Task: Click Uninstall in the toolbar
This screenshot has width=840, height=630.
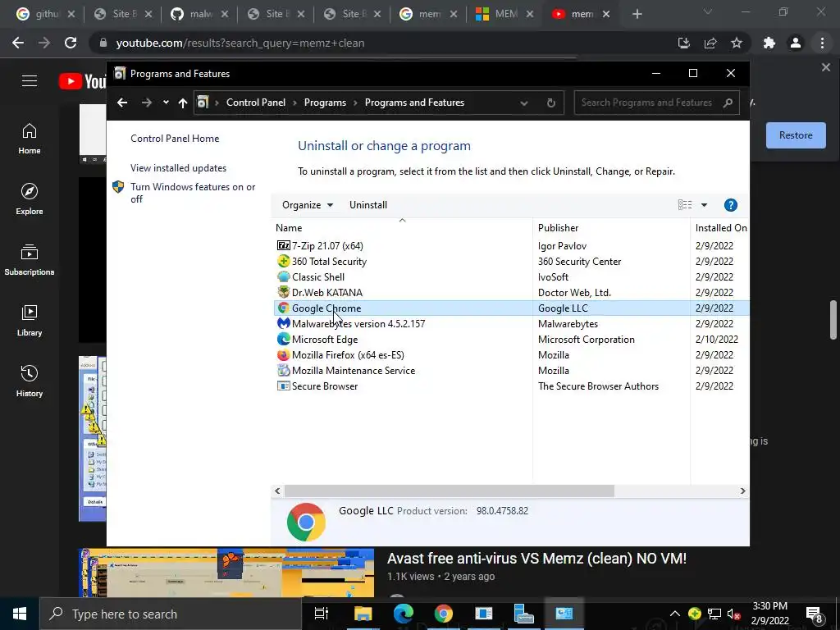Action: (x=368, y=205)
